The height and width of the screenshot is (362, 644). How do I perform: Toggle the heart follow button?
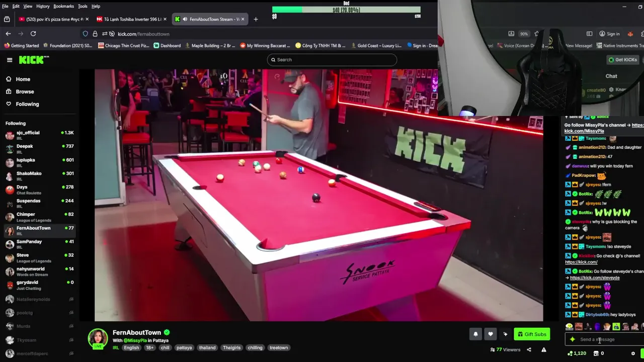(x=491, y=334)
